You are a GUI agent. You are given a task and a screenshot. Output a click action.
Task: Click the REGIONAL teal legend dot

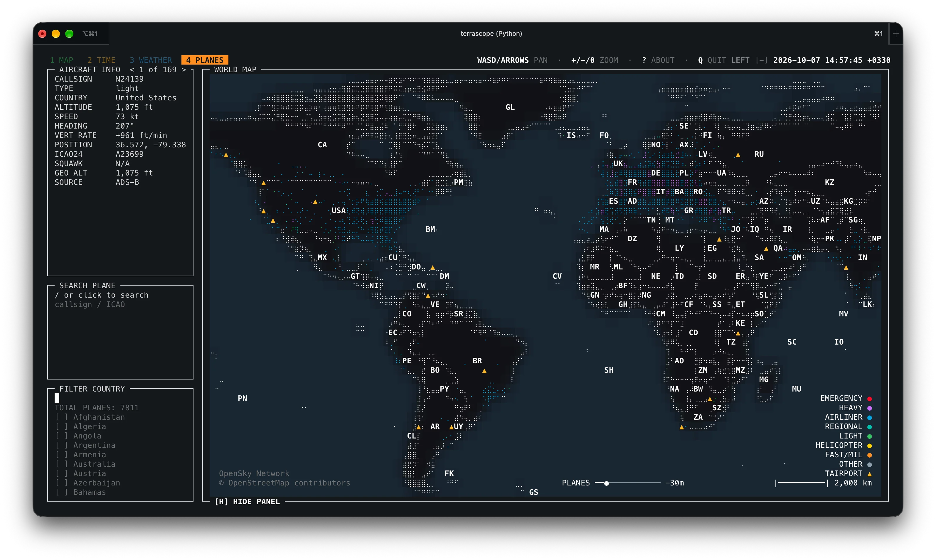(870, 427)
